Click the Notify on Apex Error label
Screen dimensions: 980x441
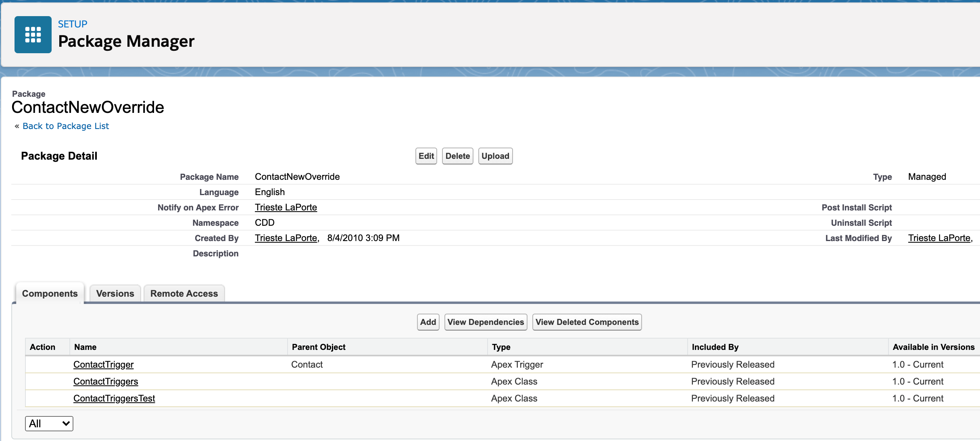point(198,207)
